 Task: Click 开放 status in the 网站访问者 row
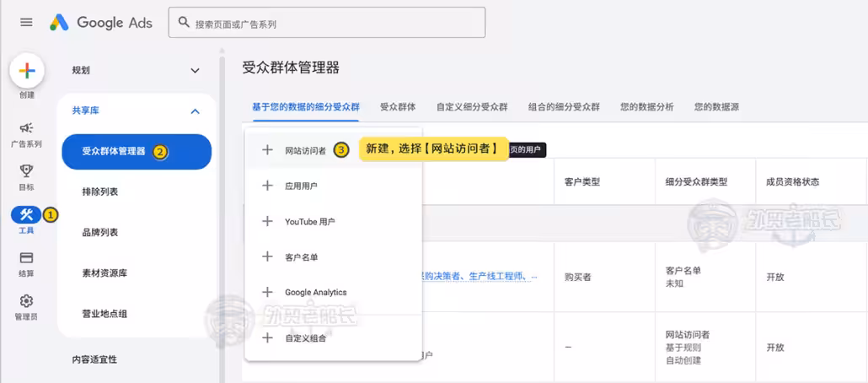coord(775,348)
